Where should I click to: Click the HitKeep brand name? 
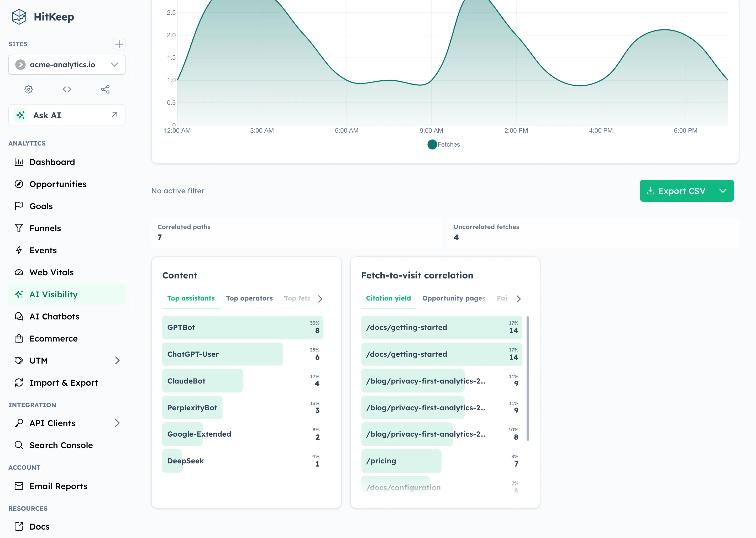54,17
